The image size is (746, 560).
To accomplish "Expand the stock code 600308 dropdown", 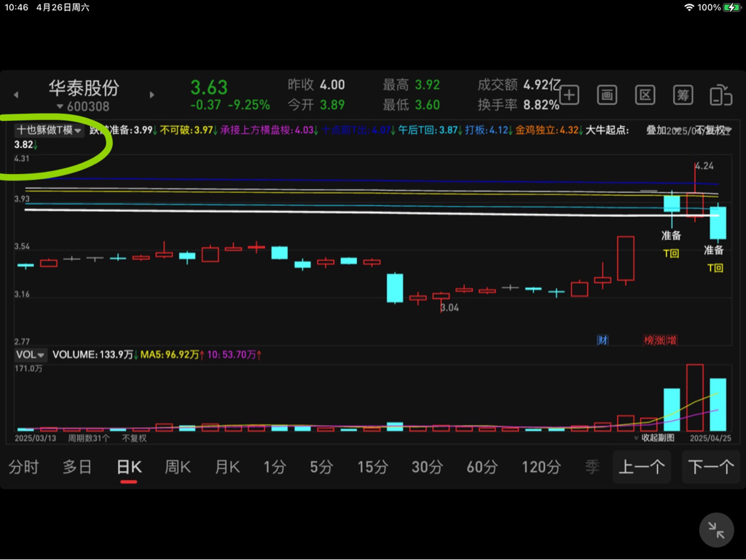I will point(83,106).
